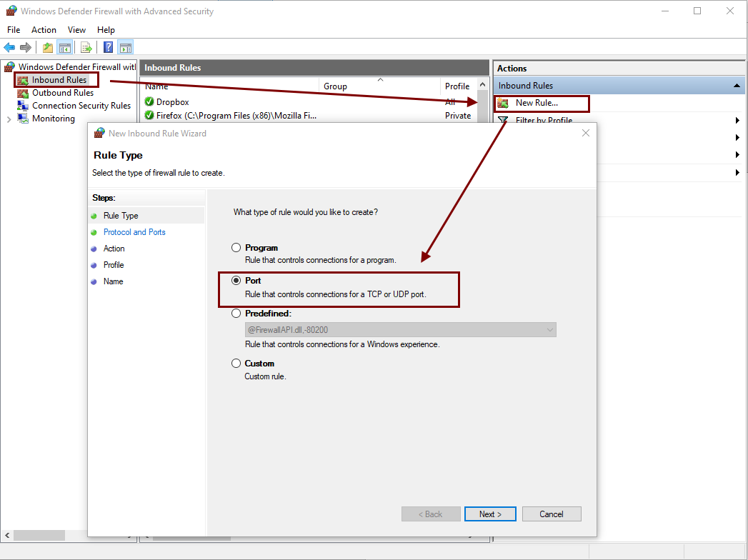Toggle Show/Hide Console Tree toolbar icon

point(65,48)
